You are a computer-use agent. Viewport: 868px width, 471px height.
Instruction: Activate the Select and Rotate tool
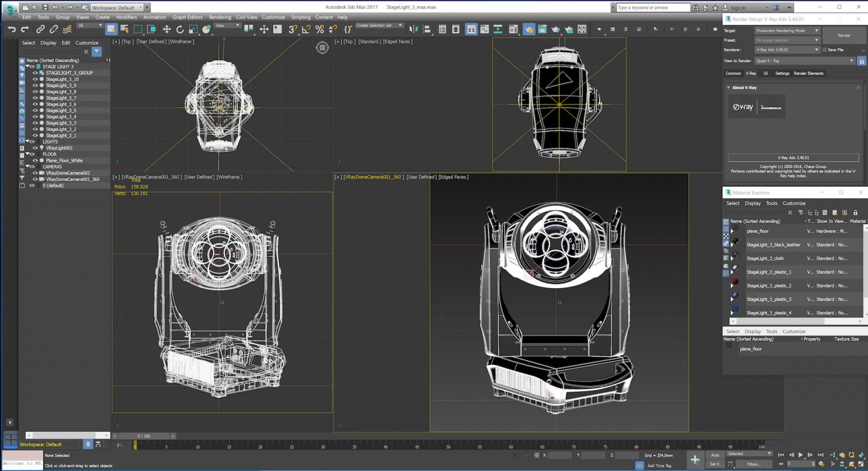[x=180, y=29]
